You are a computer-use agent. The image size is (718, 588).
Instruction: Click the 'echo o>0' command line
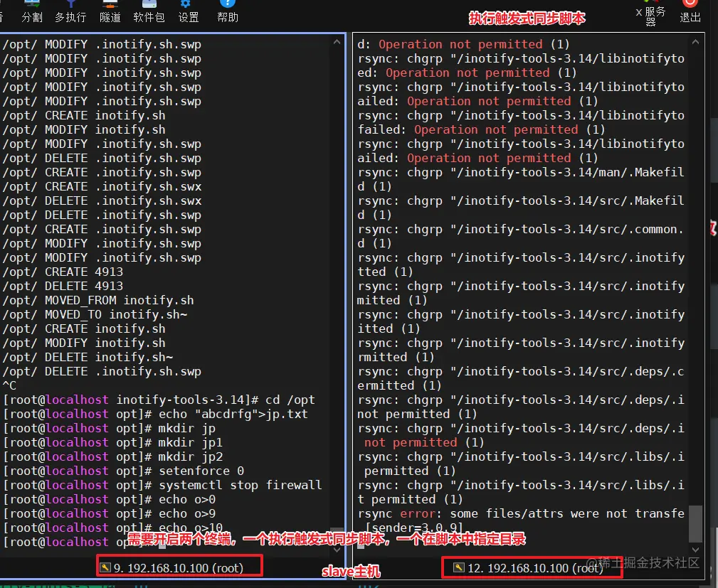(x=109, y=499)
